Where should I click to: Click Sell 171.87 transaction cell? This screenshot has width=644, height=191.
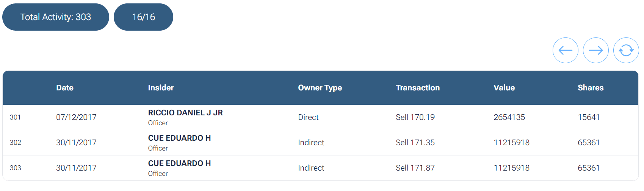[x=415, y=168]
